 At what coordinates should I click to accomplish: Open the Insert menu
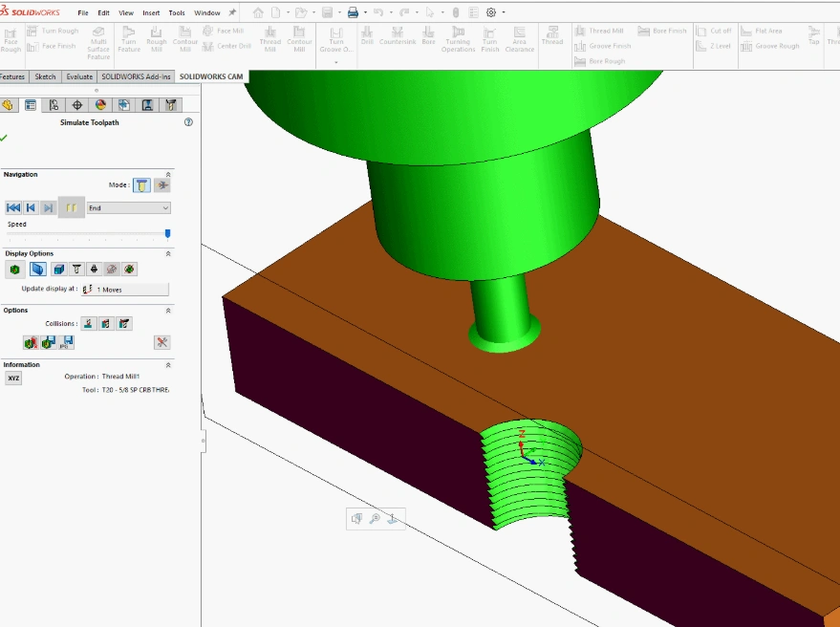[151, 12]
